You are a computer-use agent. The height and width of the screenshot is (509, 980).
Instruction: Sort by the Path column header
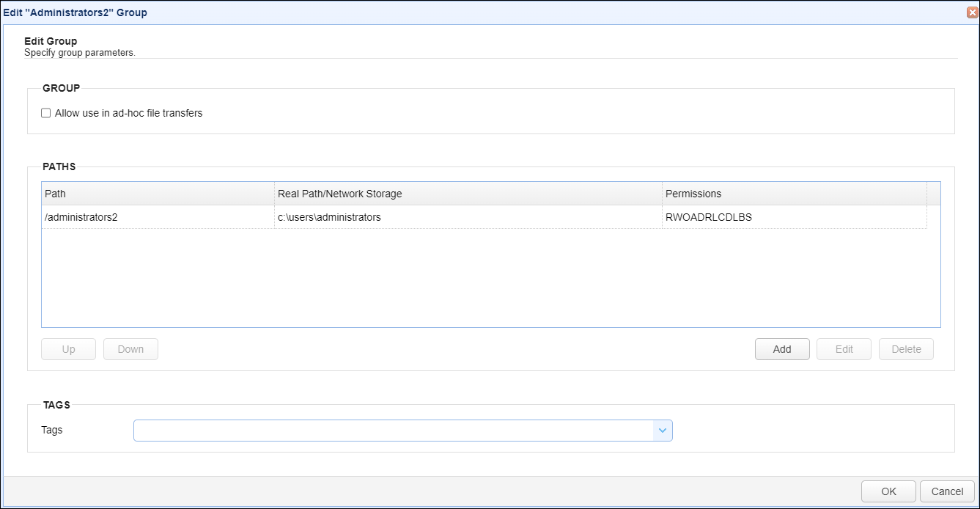pos(158,194)
